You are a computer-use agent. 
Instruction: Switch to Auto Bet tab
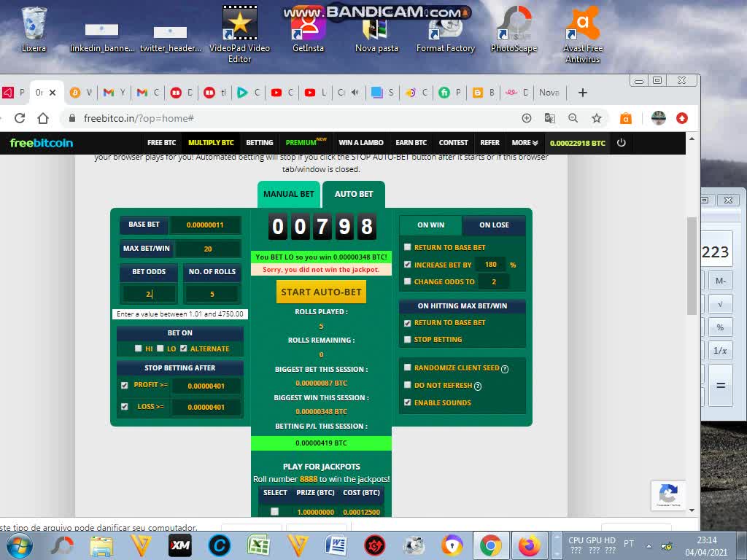pos(354,194)
